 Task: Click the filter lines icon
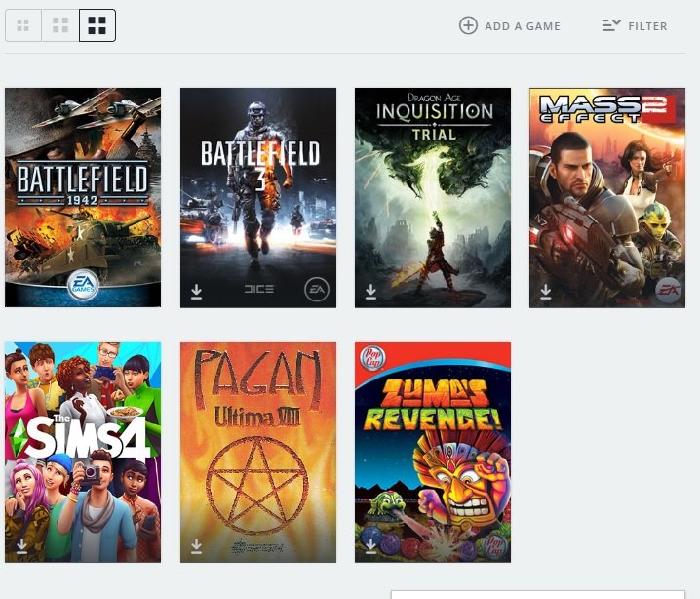click(611, 25)
